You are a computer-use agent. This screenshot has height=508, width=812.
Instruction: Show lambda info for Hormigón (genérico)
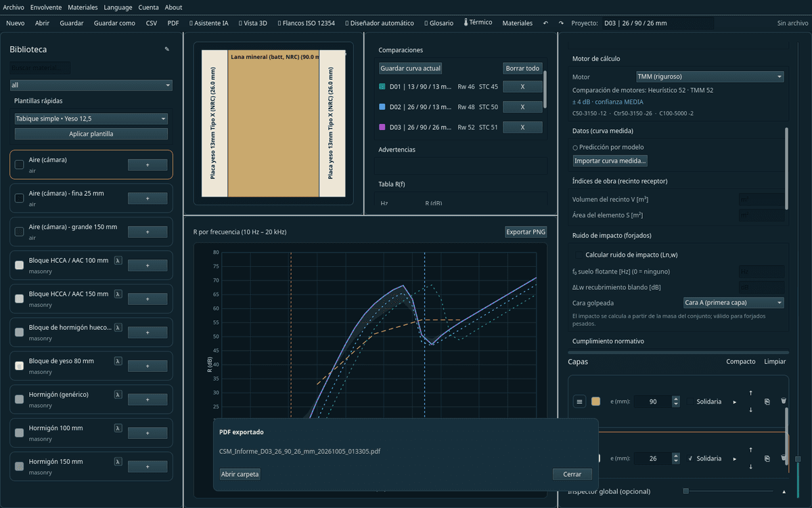point(118,394)
